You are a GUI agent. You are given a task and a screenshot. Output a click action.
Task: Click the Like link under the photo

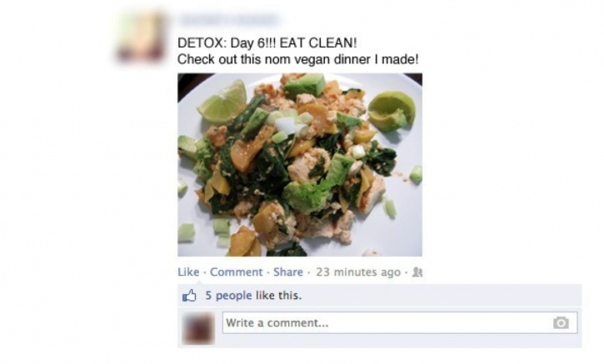click(x=188, y=272)
